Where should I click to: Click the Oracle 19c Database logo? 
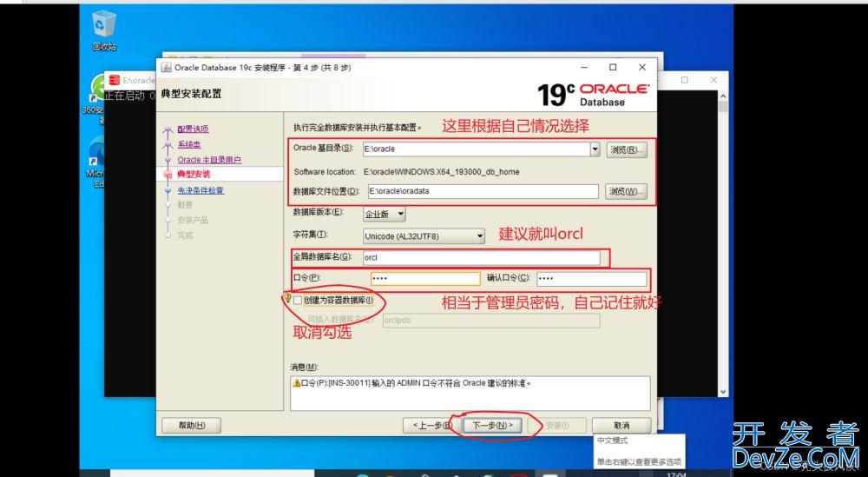click(593, 94)
